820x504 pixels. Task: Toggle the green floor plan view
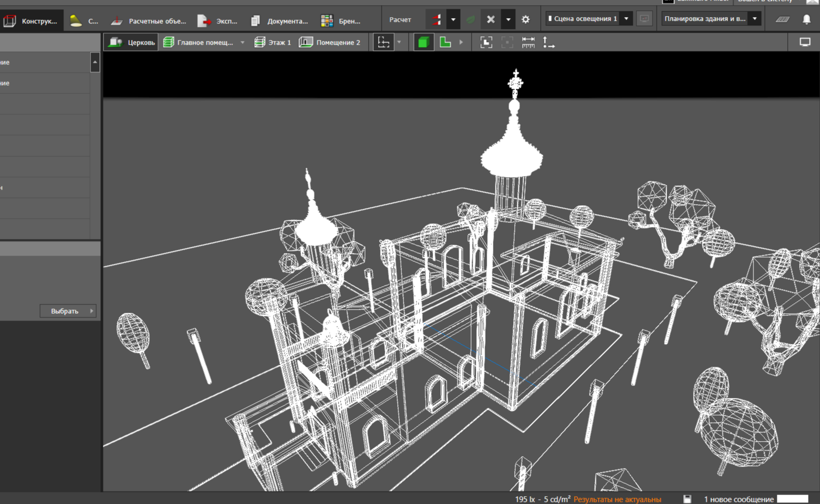point(445,43)
